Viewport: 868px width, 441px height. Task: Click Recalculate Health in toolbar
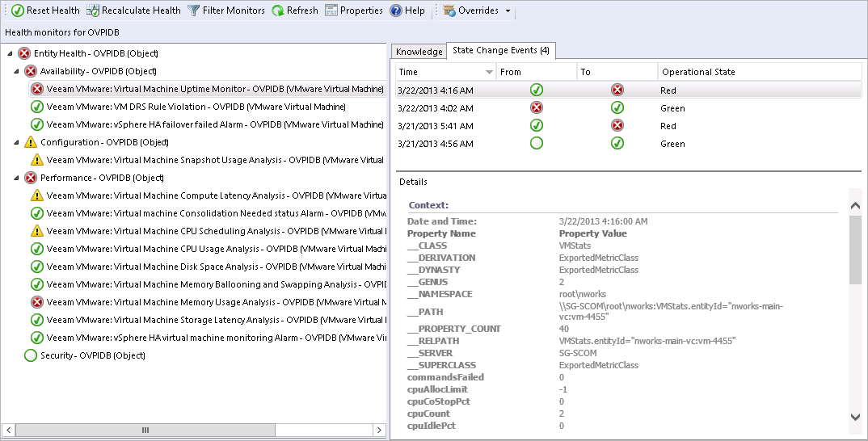[133, 10]
